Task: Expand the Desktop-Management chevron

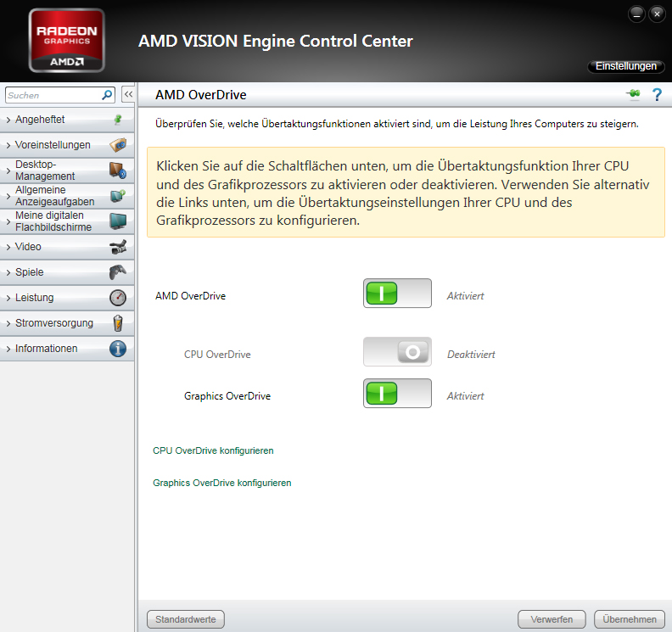Action: point(8,171)
